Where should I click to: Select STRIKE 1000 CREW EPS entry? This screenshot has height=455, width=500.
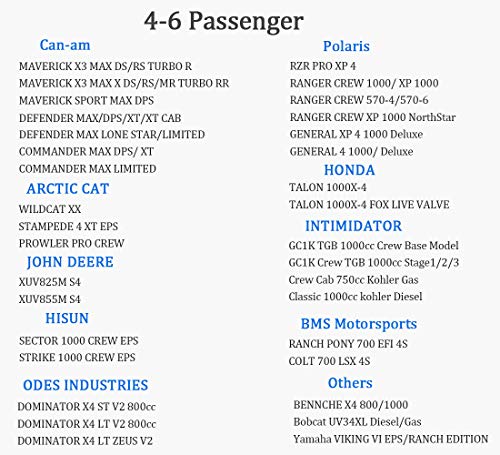pyautogui.click(x=77, y=357)
